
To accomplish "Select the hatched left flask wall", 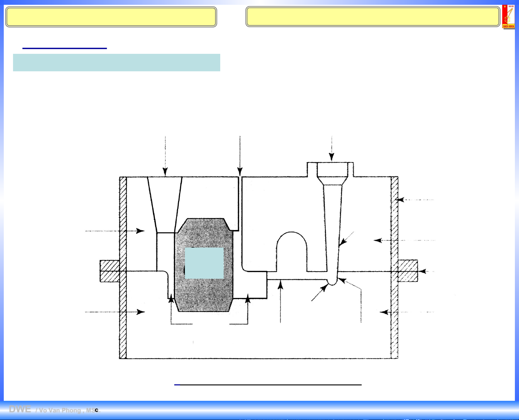I will coord(123,267).
